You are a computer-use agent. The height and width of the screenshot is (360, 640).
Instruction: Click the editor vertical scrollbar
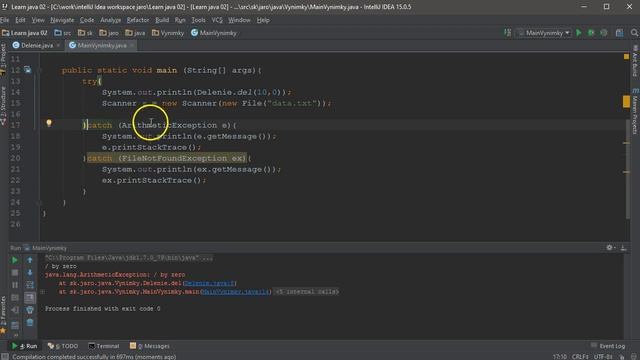[x=628, y=169]
